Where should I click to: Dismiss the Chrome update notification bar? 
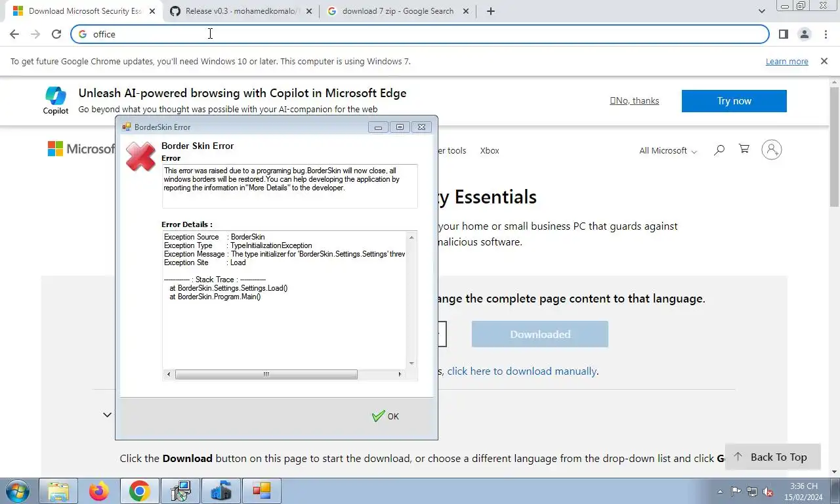[x=824, y=61]
